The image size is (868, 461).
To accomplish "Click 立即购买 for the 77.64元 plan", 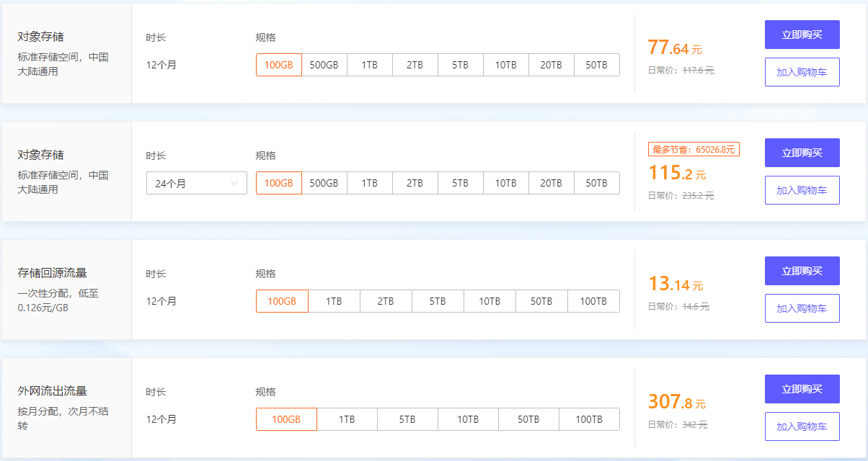I will [802, 35].
